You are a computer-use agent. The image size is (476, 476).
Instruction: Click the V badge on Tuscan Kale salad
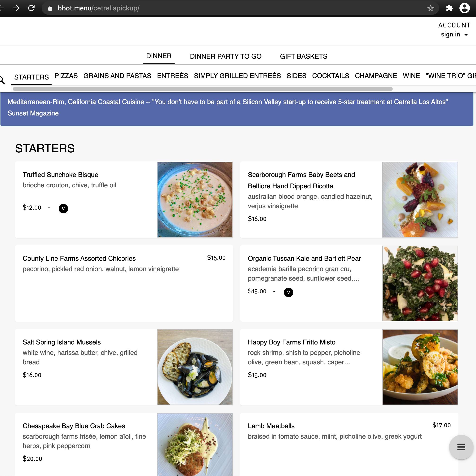(x=288, y=292)
